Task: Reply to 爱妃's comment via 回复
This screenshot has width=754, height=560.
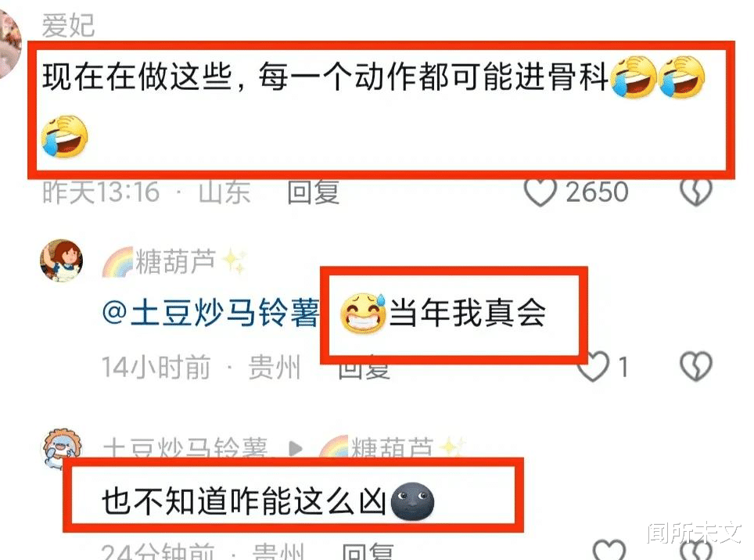Action: (314, 192)
